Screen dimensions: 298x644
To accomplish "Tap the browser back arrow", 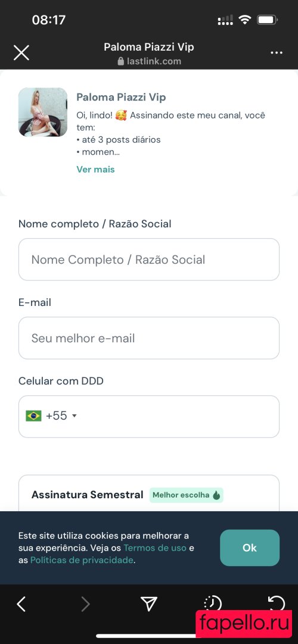I will point(21,604).
